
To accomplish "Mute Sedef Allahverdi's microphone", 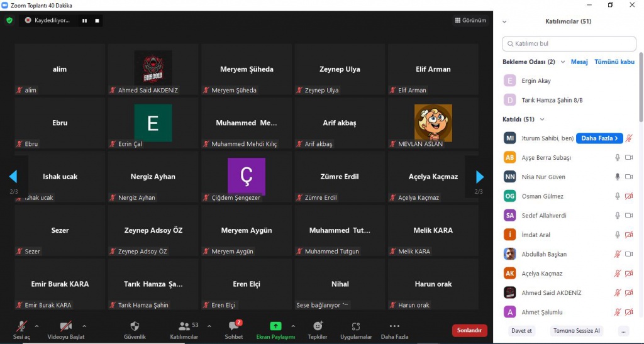I will [618, 216].
